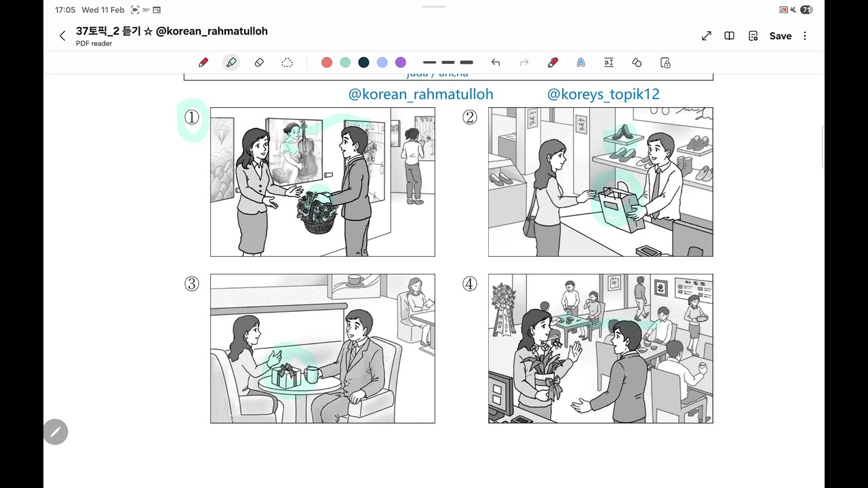Go back with the back arrow
Screen dimensions: 868x488
tap(62, 36)
